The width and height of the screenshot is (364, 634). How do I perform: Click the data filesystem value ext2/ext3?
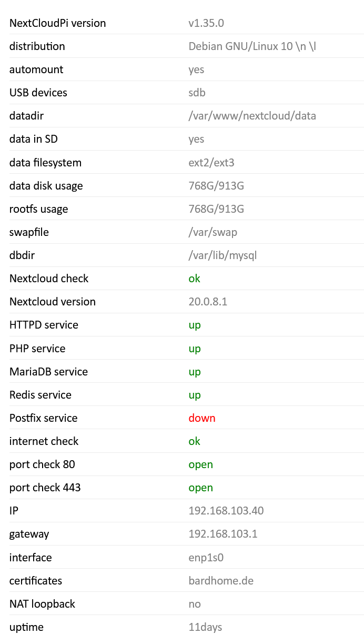[x=211, y=163]
